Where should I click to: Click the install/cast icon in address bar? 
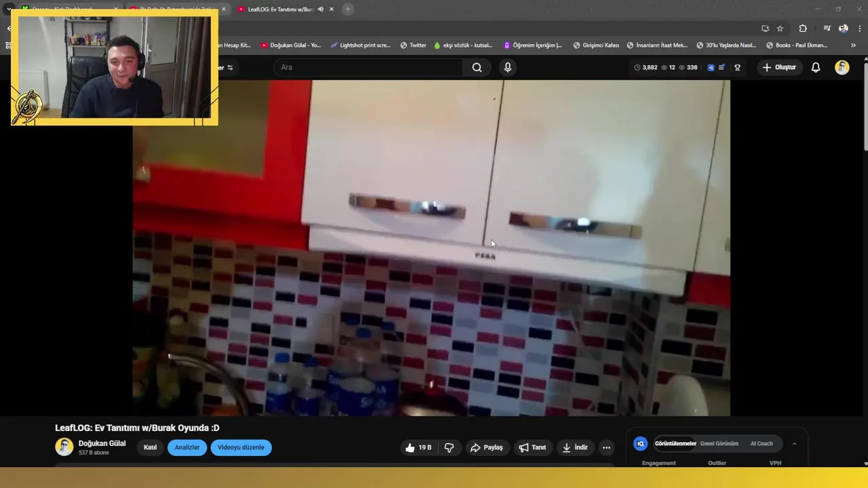[765, 28]
